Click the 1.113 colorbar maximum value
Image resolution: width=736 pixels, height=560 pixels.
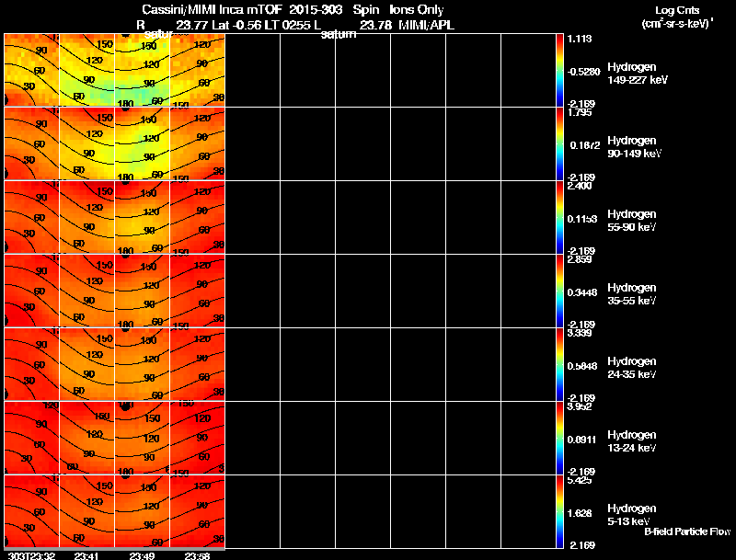[580, 39]
